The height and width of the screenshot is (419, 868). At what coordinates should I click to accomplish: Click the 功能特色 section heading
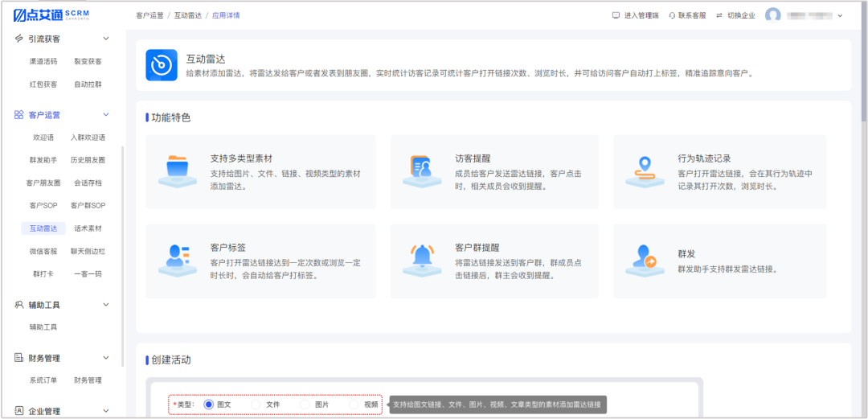171,117
